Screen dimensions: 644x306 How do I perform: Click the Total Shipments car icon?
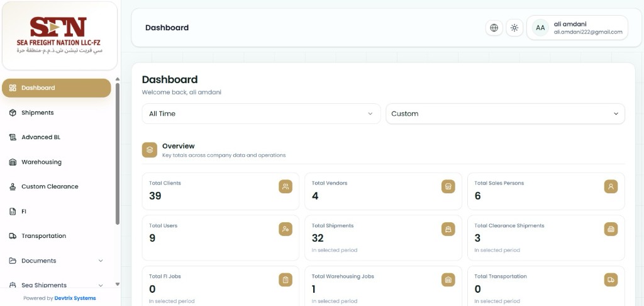[x=448, y=229]
